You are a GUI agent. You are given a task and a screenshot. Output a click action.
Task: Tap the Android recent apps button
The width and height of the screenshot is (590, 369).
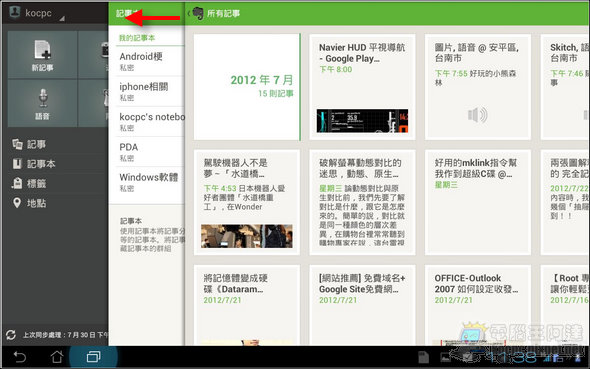[x=93, y=357]
